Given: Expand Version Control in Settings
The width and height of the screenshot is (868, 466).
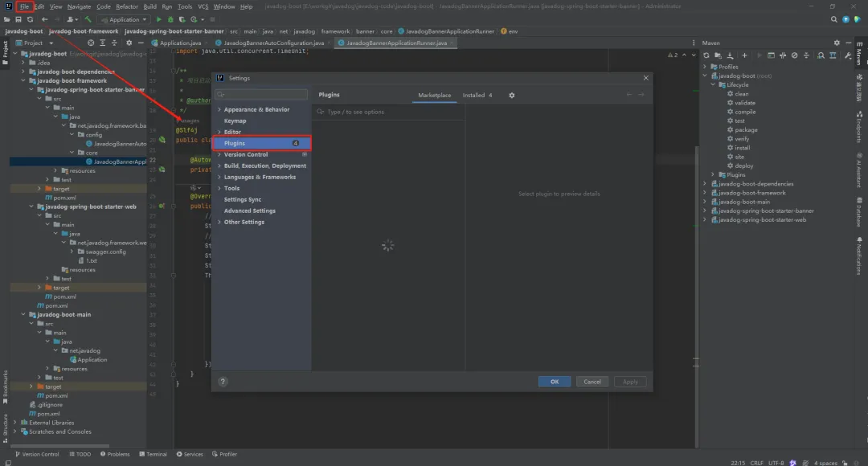Looking at the screenshot, I should (x=219, y=154).
